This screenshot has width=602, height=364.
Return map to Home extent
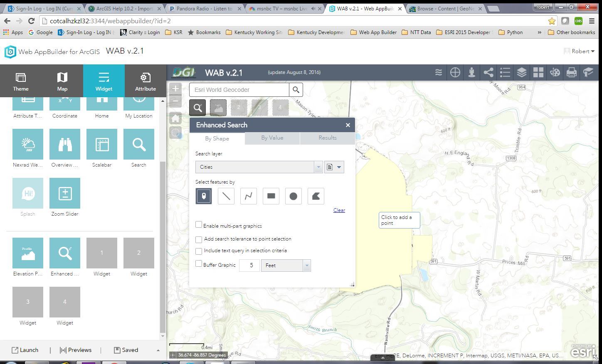176,118
